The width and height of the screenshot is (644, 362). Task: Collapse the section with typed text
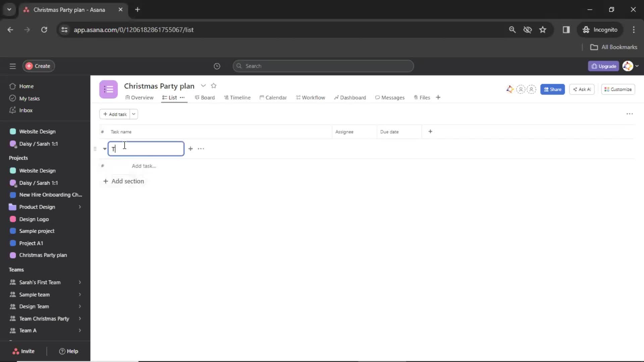tap(104, 148)
